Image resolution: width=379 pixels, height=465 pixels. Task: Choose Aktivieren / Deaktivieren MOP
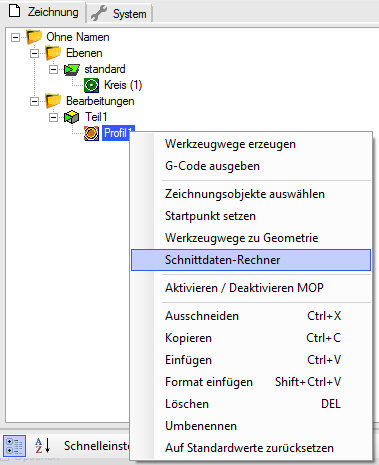coord(251,288)
